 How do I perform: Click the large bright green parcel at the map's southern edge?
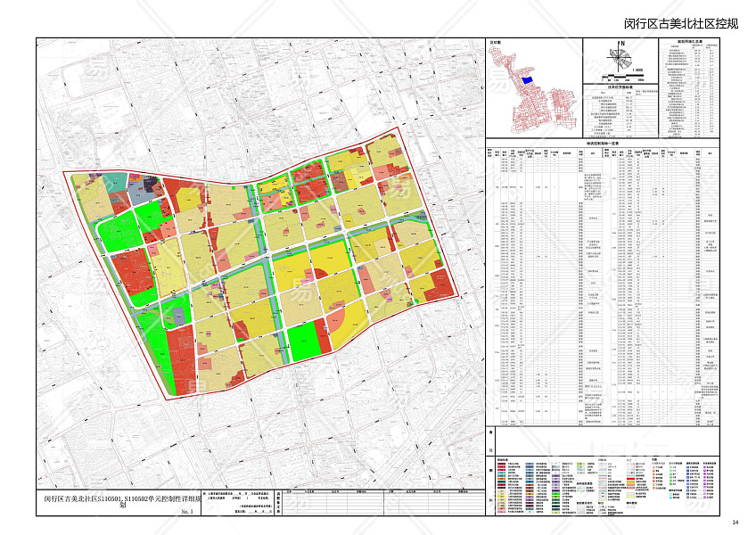pyautogui.click(x=303, y=342)
